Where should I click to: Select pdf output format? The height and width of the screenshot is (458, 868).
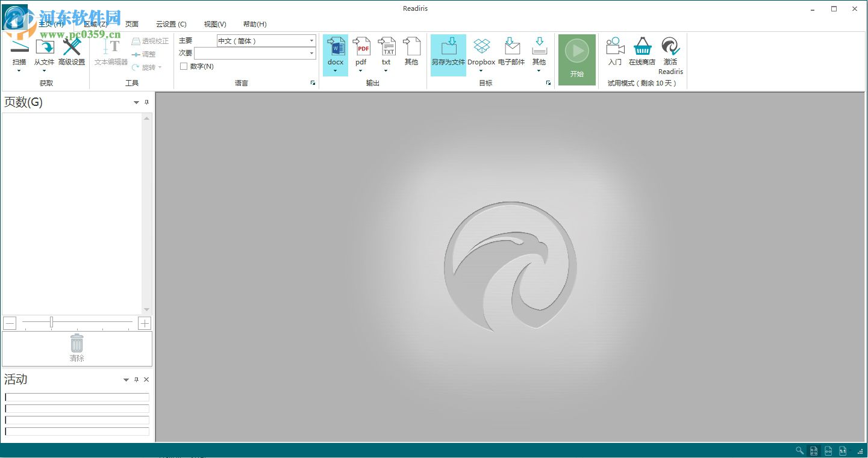click(361, 51)
